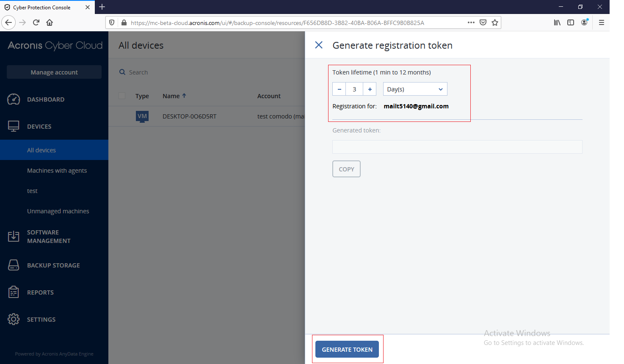Sort by the Name column header
624x364 pixels.
174,96
